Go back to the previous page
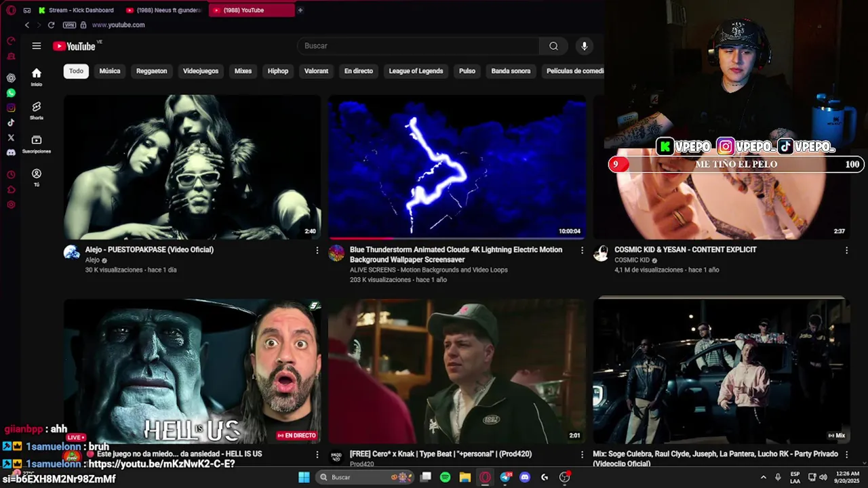Screen dimensions: 868x488 [x=27, y=25]
